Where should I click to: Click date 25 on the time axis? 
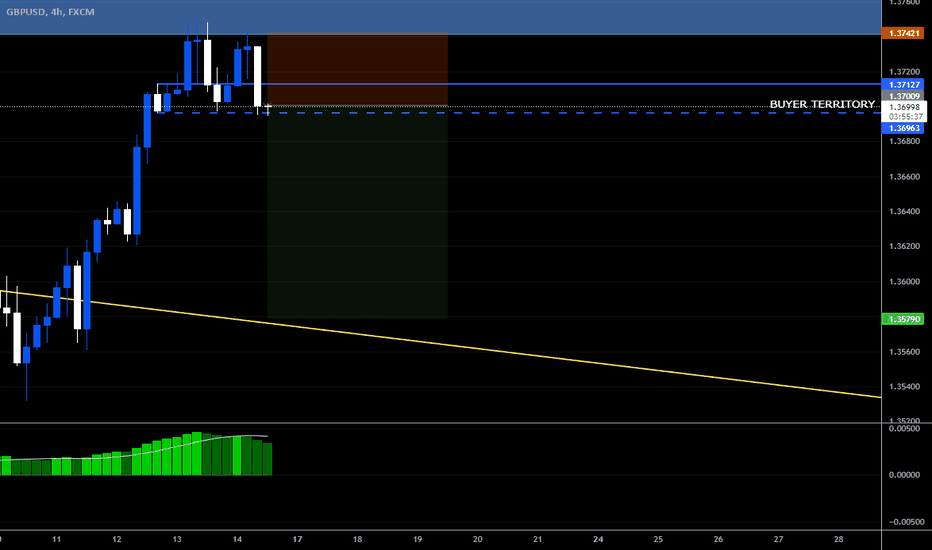point(658,539)
